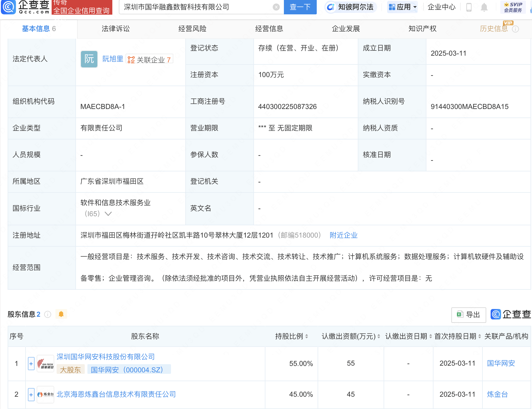Open SVIP 会员服务

513,7
